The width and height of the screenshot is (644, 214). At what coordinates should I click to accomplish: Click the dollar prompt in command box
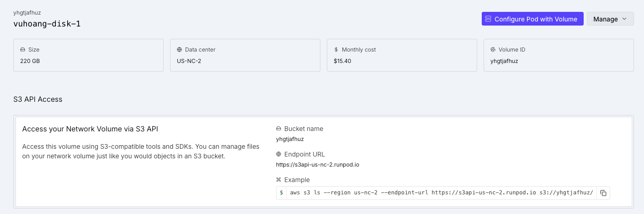point(282,193)
